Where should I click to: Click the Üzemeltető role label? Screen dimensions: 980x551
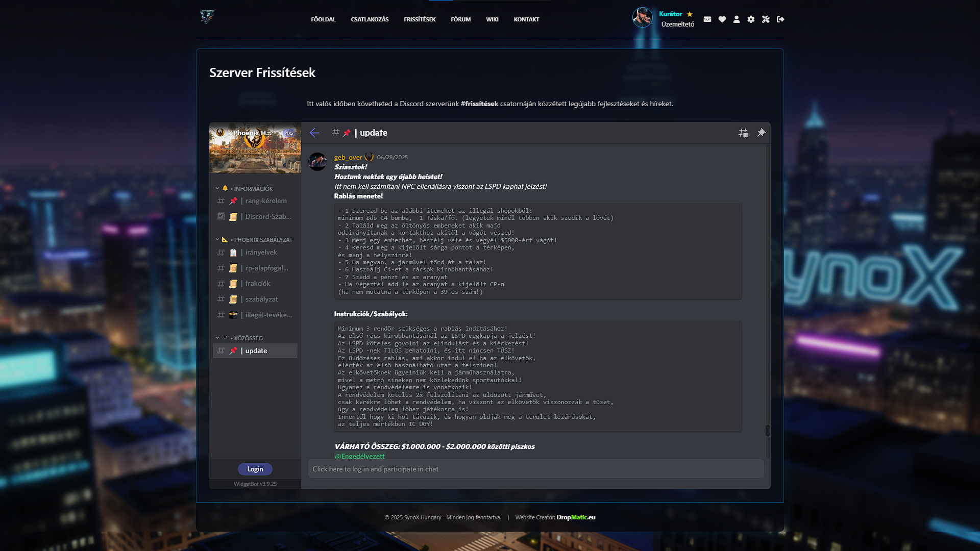point(678,24)
